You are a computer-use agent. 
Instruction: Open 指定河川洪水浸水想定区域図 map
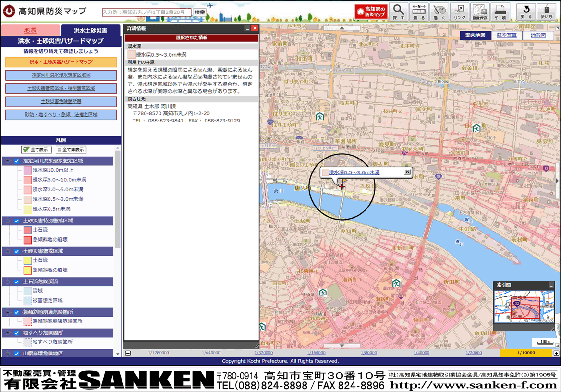61,75
